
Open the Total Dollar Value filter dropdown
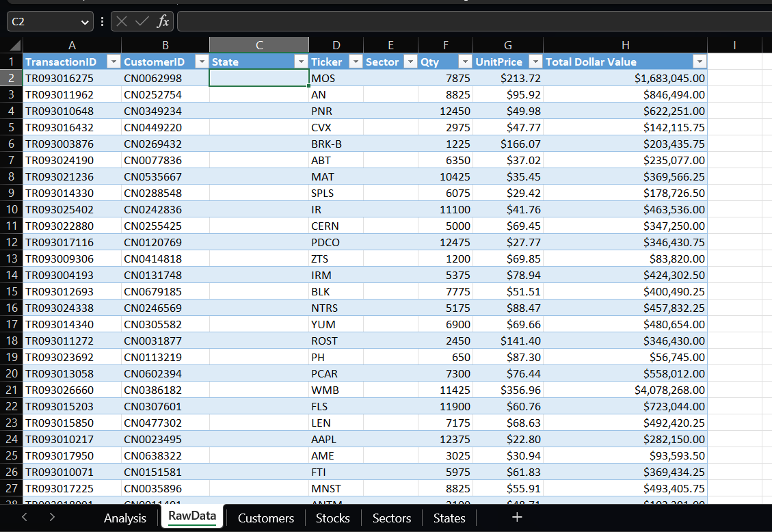tap(699, 62)
